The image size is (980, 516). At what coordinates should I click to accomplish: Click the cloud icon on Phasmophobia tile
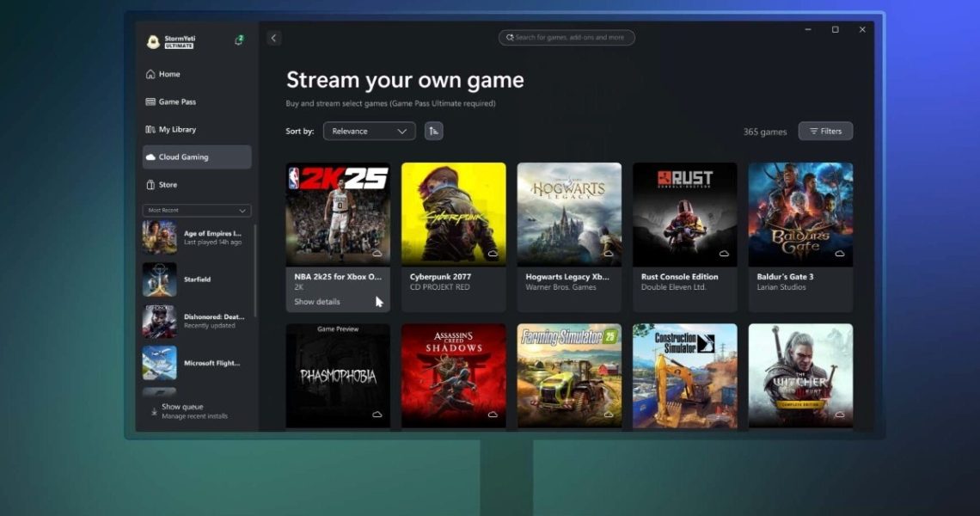pos(377,415)
